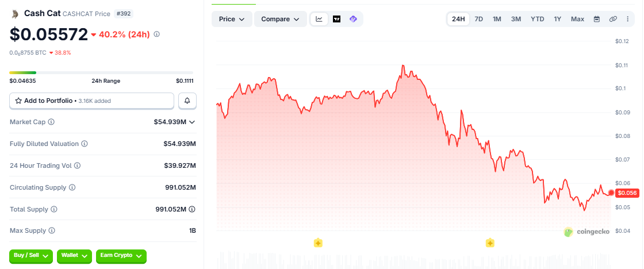The height and width of the screenshot is (269, 644).
Task: Click the #392 rank badge
Action: click(123, 14)
